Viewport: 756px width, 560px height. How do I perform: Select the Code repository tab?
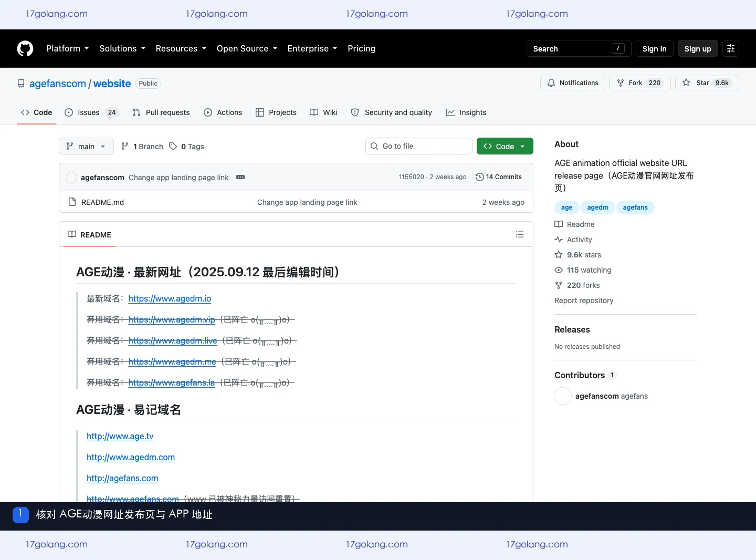[37, 112]
